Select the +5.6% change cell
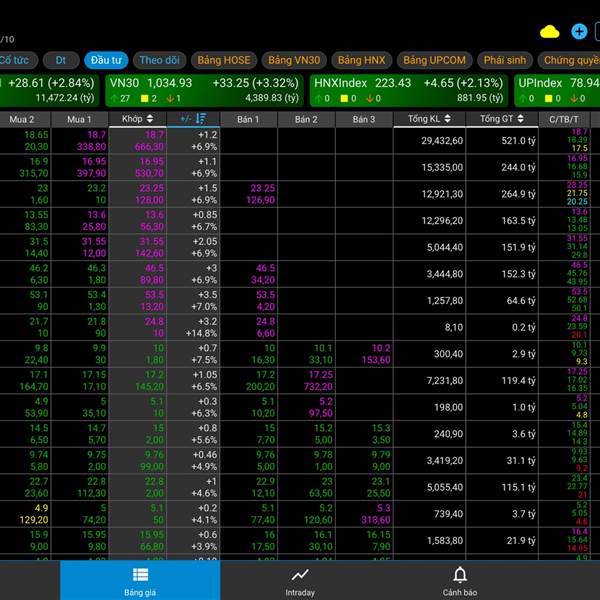Image resolution: width=600 pixels, height=600 pixels. 204,440
